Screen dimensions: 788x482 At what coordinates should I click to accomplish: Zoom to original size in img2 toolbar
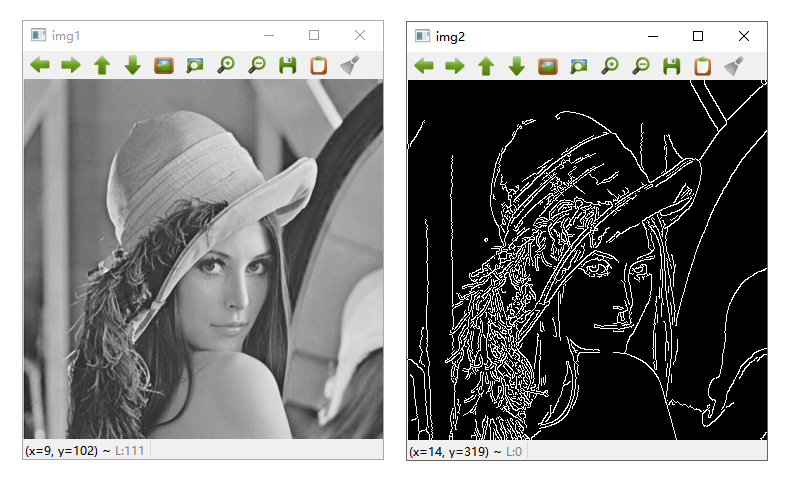(x=548, y=66)
